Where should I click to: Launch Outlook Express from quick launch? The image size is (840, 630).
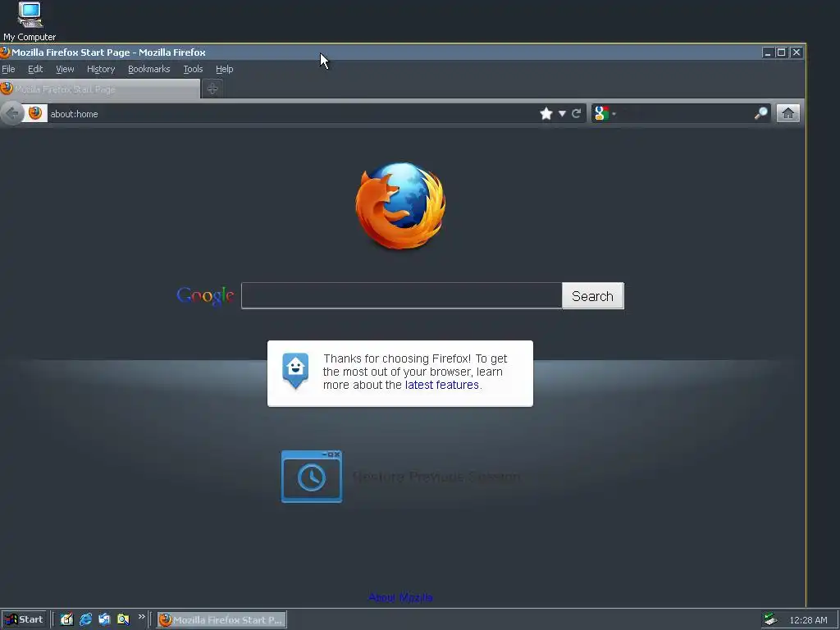coord(104,620)
